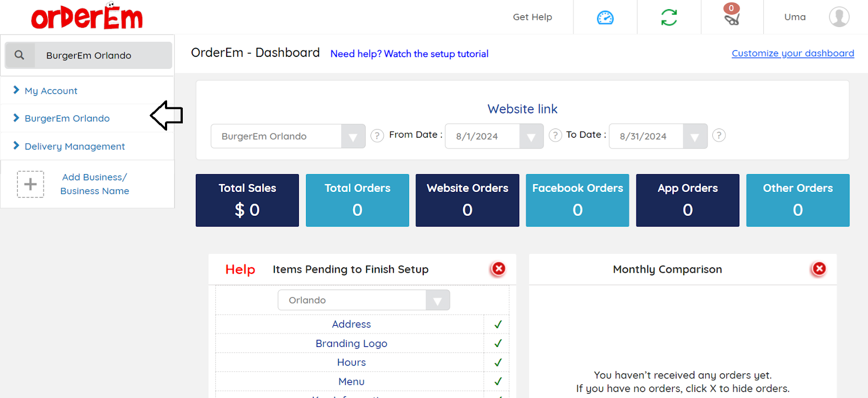Click the search magnifier icon in sidebar
Screen dimensions: 868x398
point(20,55)
